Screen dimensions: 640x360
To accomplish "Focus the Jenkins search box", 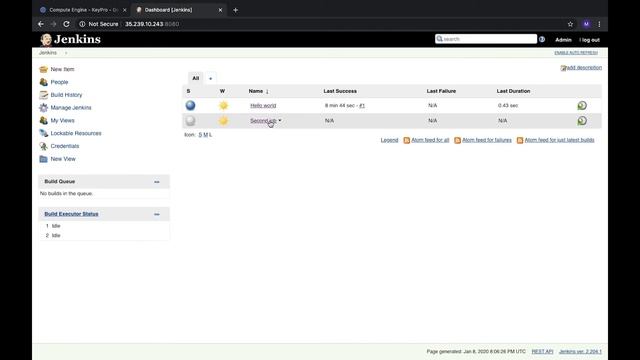I will coord(486,39).
